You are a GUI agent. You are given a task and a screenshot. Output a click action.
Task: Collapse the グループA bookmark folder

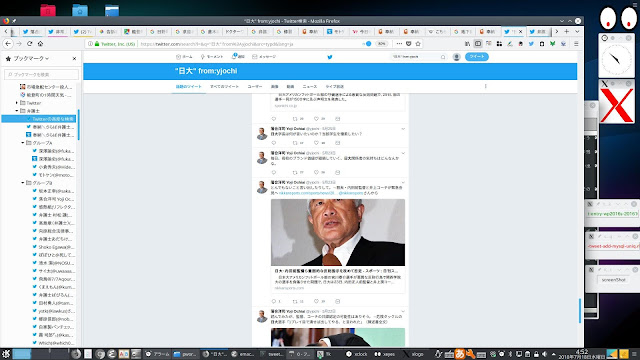point(23,143)
